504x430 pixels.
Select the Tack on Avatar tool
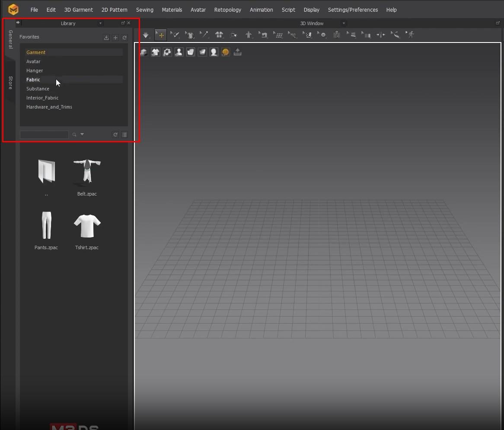coord(307,35)
